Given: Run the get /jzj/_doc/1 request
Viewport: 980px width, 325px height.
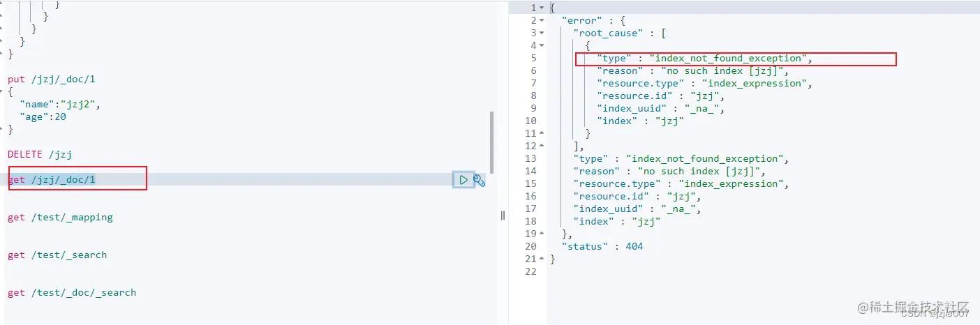Looking at the screenshot, I should (x=463, y=180).
